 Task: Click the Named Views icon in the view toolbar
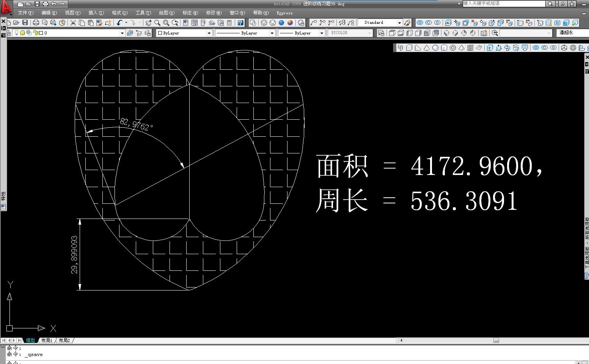[381, 33]
